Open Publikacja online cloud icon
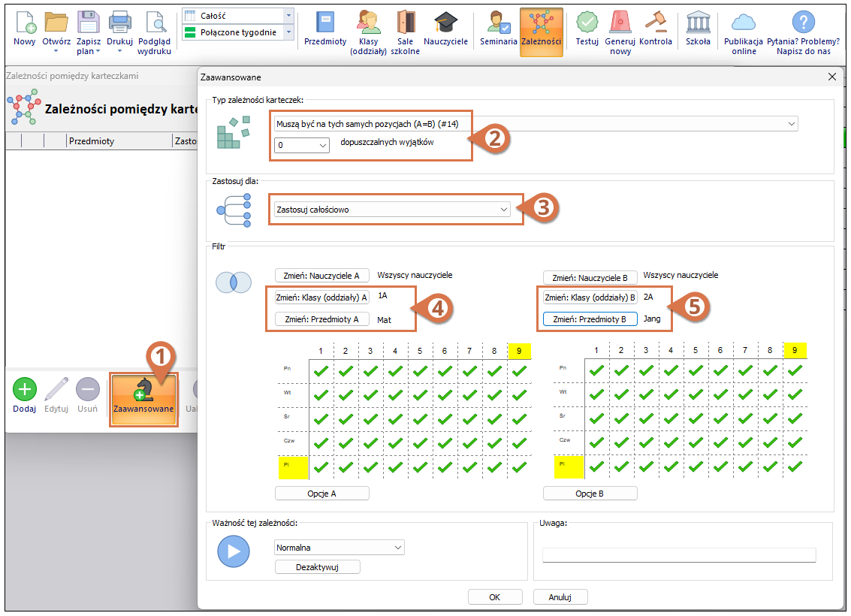Image resolution: width=851 pixels, height=616 pixels. point(744,32)
